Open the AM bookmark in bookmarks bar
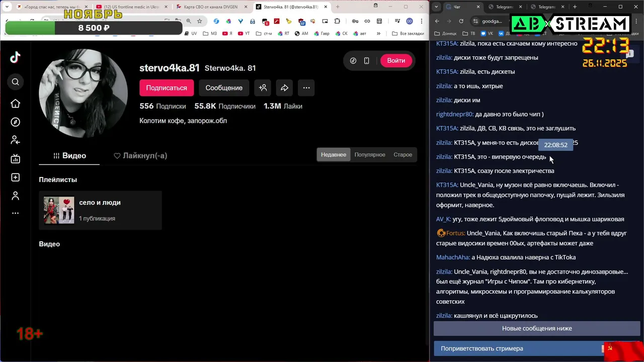 click(301, 34)
